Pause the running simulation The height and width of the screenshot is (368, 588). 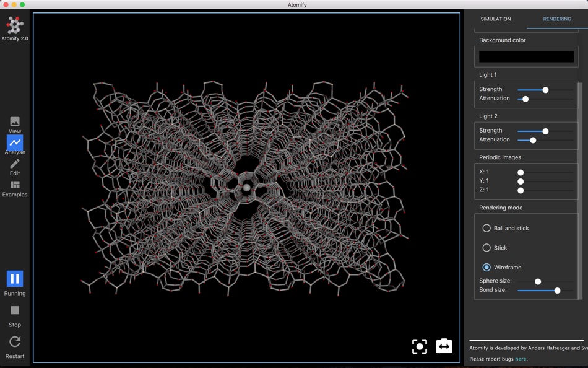(15, 279)
